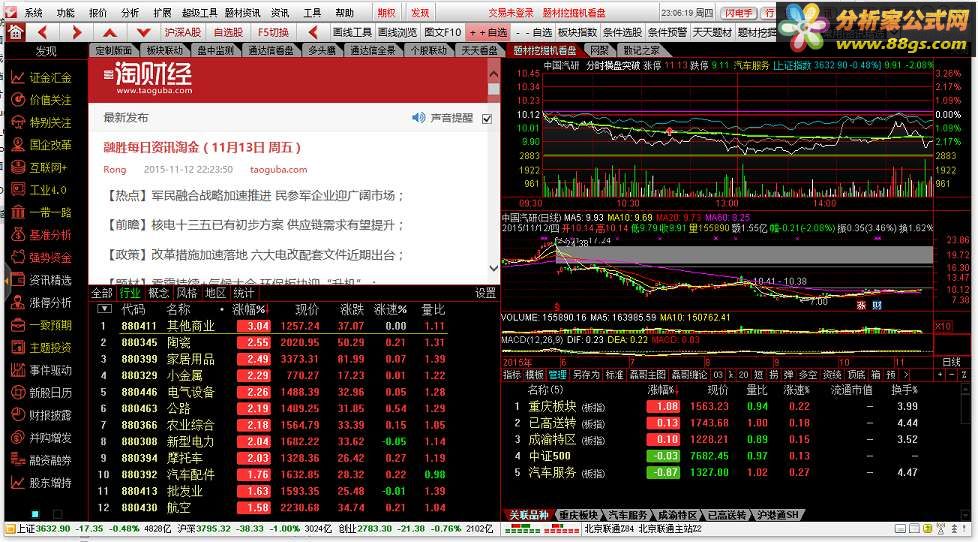Open the 报价 menu
The height and width of the screenshot is (542, 978).
tap(98, 12)
